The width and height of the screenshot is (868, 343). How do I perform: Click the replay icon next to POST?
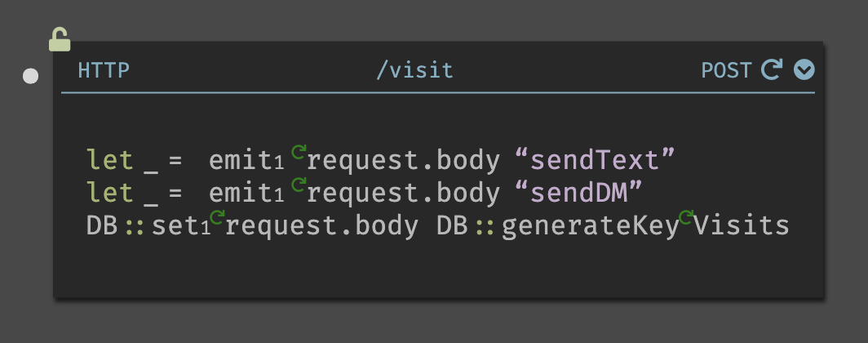772,69
